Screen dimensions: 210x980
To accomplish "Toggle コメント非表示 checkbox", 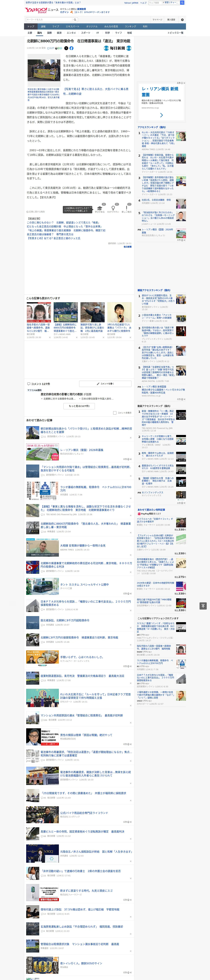I will tap(115, 412).
